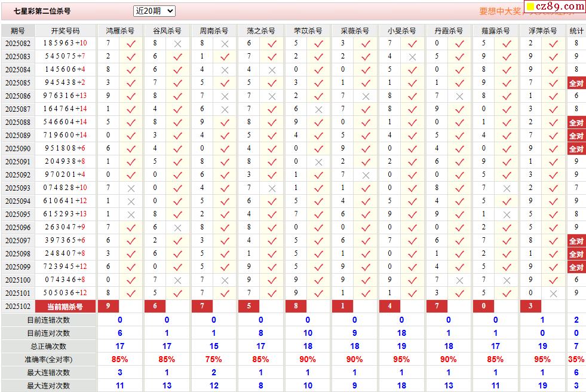This screenshot has width=586, height=392.
Task: Click the X mark under 谷风杀号 in row 2025100
Action: tap(177, 281)
